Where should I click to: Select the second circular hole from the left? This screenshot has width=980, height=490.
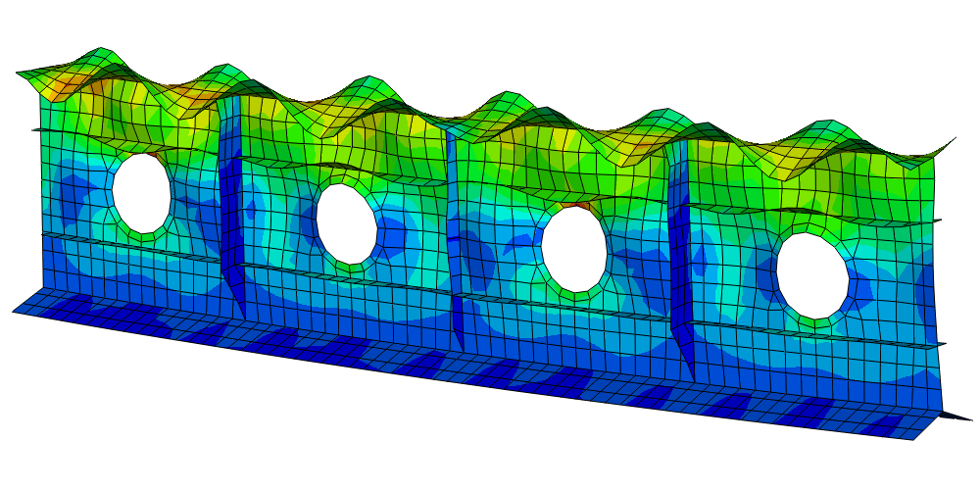[347, 224]
